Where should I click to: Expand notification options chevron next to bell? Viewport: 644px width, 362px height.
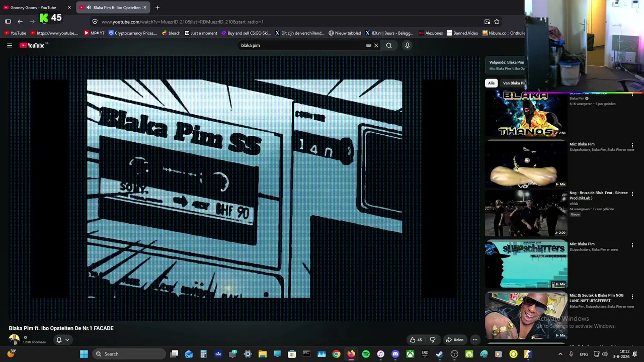coord(67,340)
